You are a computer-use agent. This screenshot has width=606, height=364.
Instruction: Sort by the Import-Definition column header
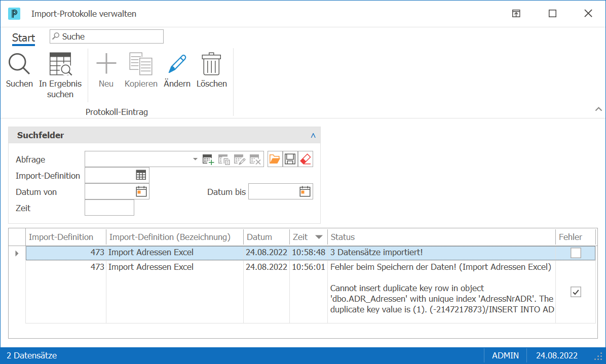66,237
